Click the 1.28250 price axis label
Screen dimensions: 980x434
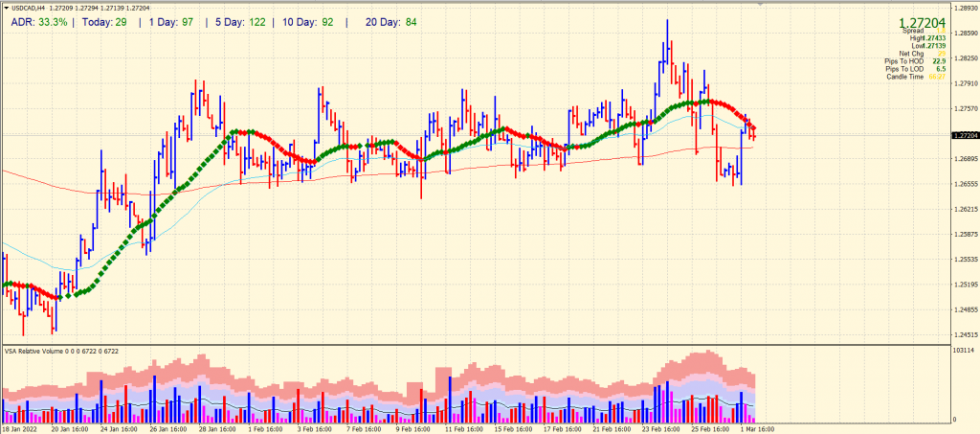click(x=967, y=58)
